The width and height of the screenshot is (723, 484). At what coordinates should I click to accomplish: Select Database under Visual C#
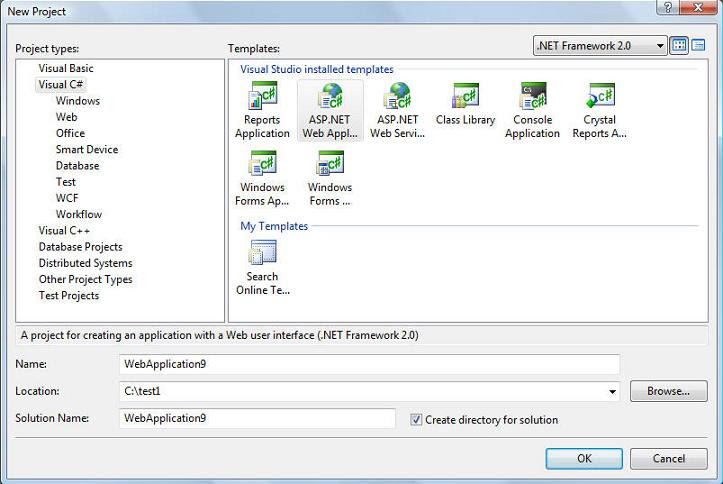click(x=77, y=165)
